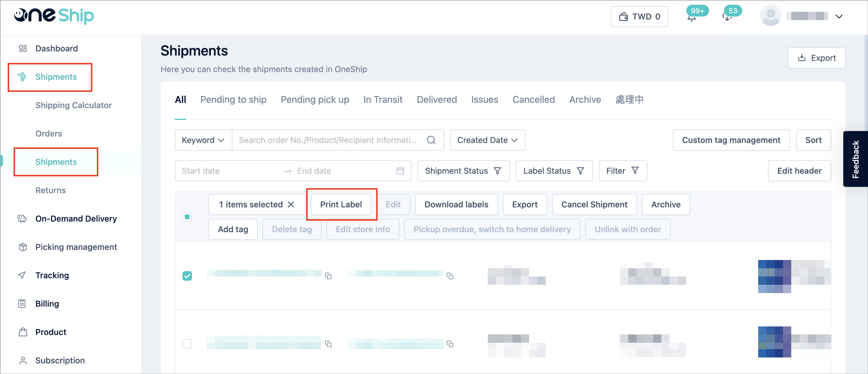Open Orders in the sidebar
Image resolution: width=868 pixels, height=374 pixels.
pos(48,134)
